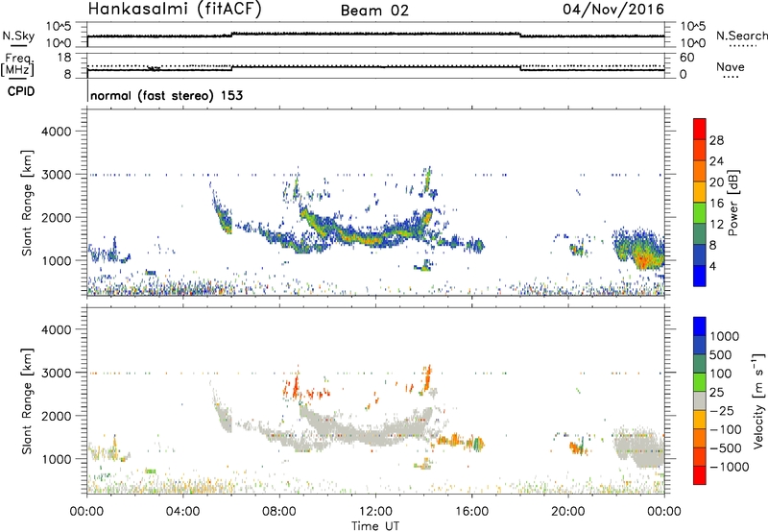Click the '4' tick on Power colorbar
768x532 pixels.
[713, 266]
